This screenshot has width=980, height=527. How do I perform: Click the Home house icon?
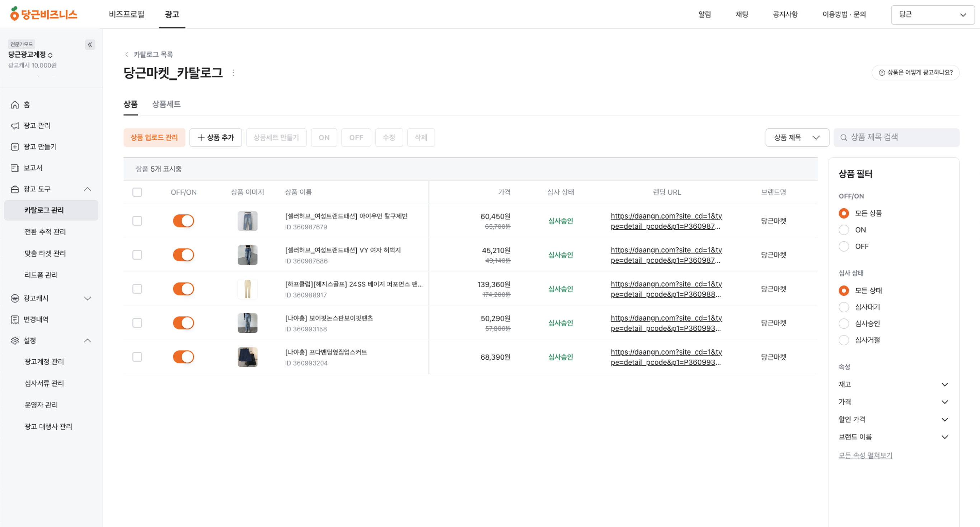click(15, 104)
